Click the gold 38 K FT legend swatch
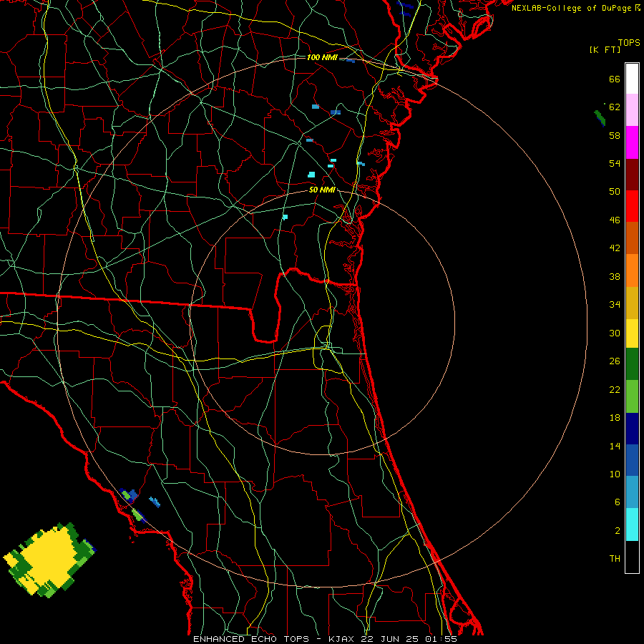644x644 pixels. [x=632, y=303]
